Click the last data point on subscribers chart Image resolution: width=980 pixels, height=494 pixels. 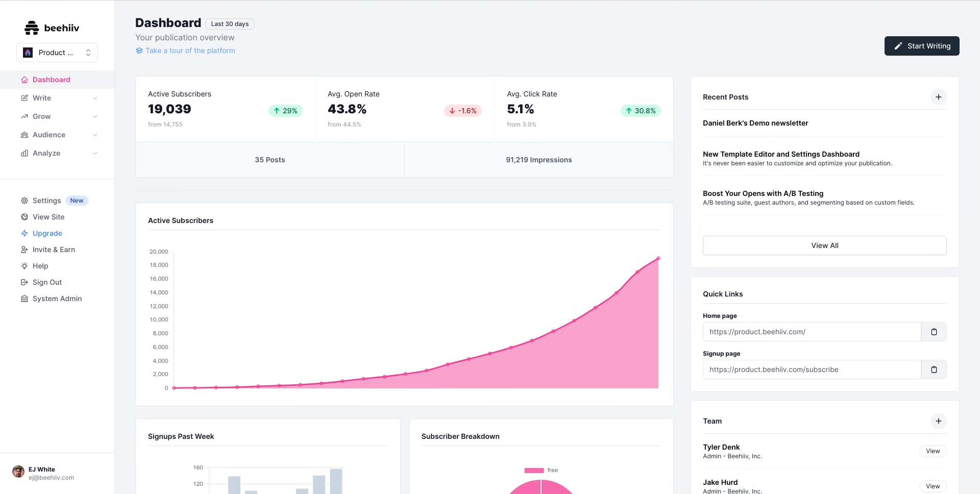pyautogui.click(x=658, y=258)
